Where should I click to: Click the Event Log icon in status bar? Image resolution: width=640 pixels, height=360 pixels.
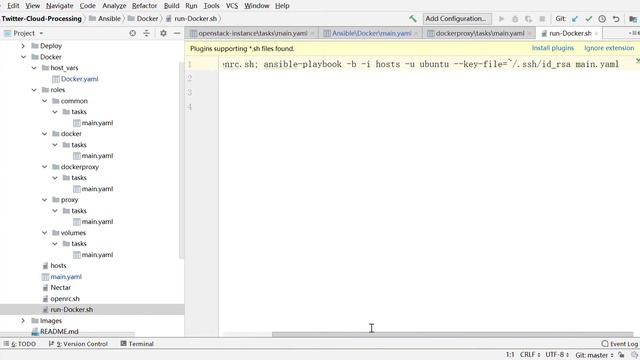(605, 344)
